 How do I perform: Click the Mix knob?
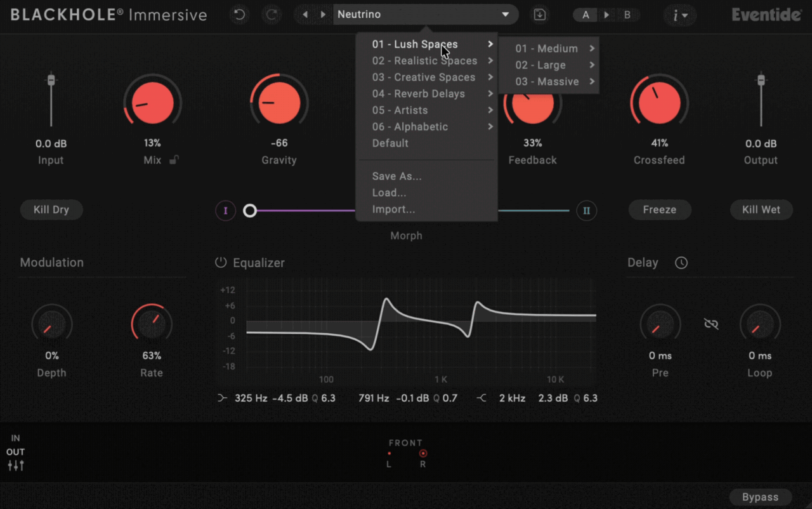152,103
